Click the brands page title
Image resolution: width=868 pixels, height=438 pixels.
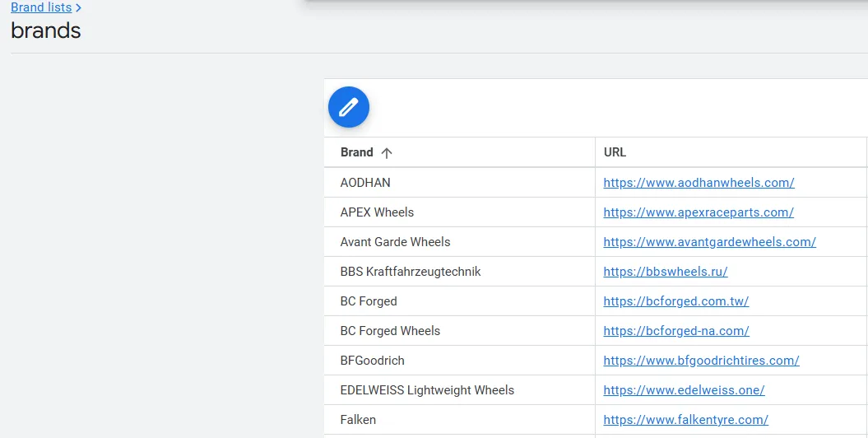pos(45,30)
